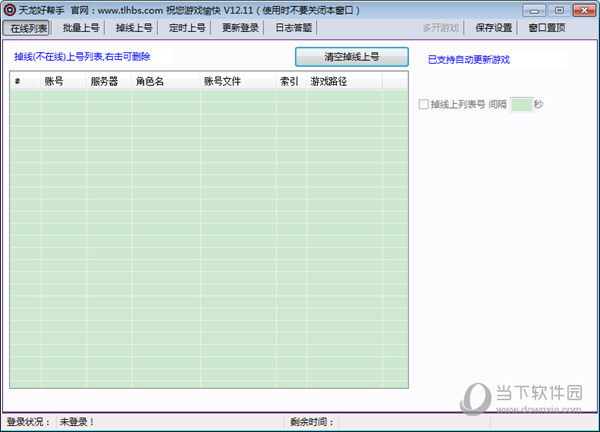The height and width of the screenshot is (432, 600).
Task: Open the 更新登录 tab
Action: coord(240,28)
